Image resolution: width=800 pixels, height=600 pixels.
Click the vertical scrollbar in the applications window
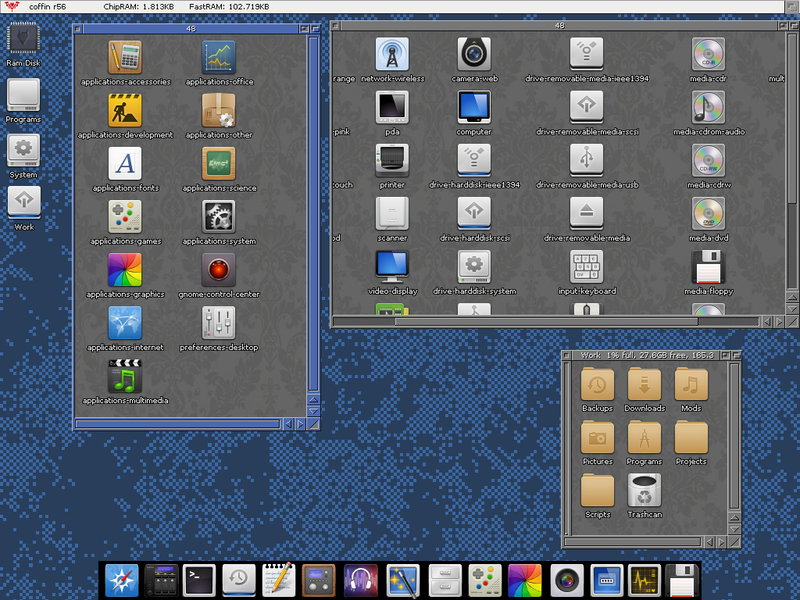pos(313,200)
